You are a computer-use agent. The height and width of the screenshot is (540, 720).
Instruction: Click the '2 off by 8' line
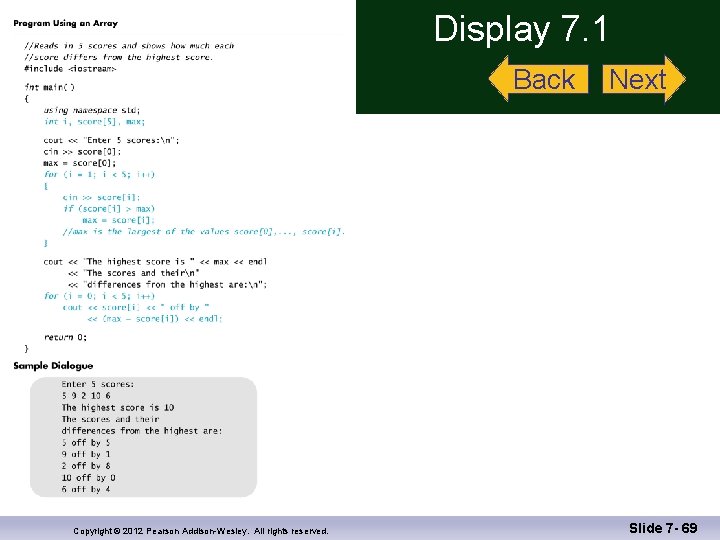pyautogui.click(x=86, y=466)
